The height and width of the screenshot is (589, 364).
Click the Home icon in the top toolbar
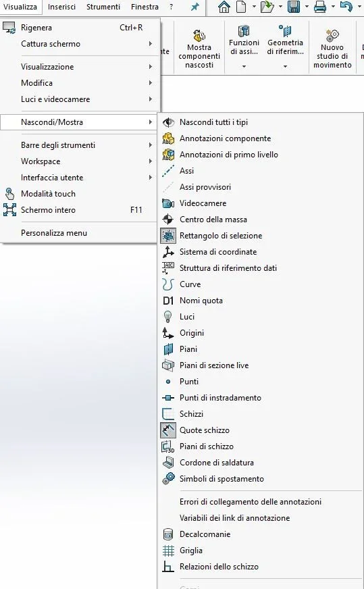pyautogui.click(x=224, y=7)
